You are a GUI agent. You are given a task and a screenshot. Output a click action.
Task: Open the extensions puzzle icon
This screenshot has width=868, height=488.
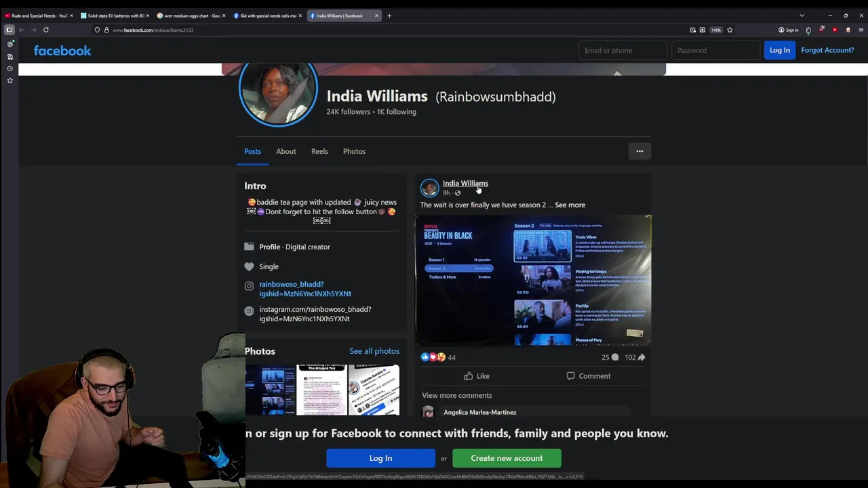(x=808, y=30)
